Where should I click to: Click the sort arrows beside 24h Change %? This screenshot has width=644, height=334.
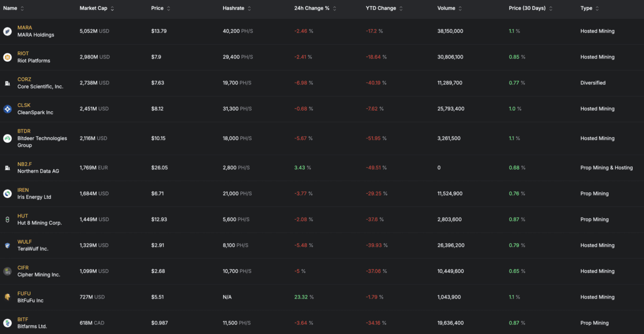[x=335, y=9]
